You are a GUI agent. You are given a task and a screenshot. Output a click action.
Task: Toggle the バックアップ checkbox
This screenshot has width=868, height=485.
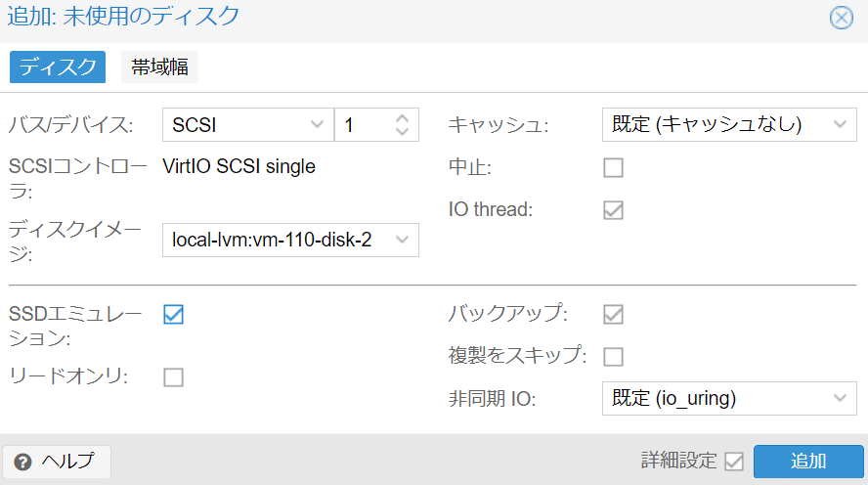click(x=613, y=314)
